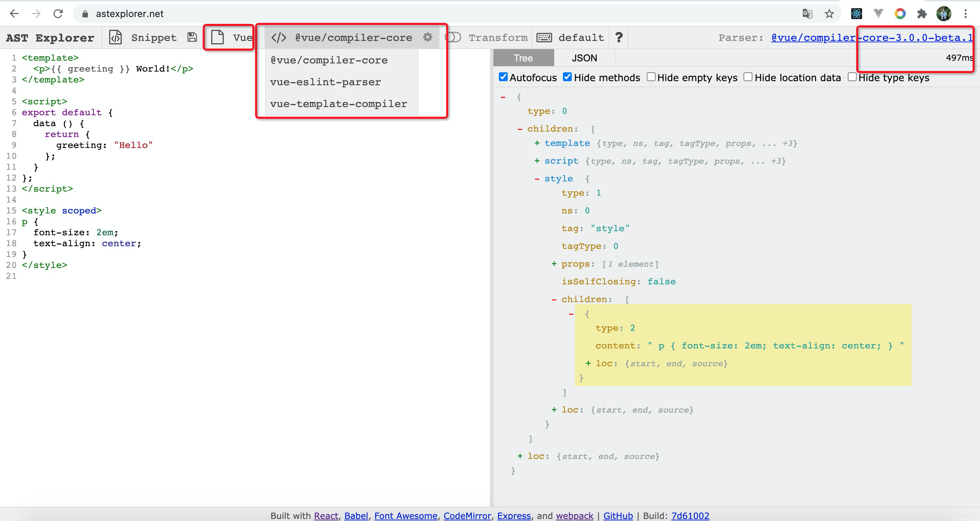Collapse the style node in tree
Viewport: 980px width, 521px height.
[x=537, y=179]
